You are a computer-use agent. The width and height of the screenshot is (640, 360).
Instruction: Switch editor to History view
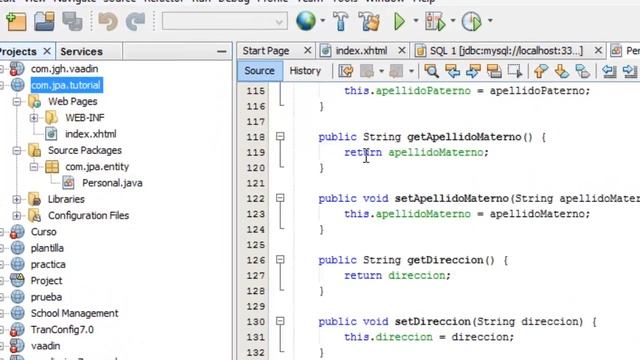tap(305, 71)
